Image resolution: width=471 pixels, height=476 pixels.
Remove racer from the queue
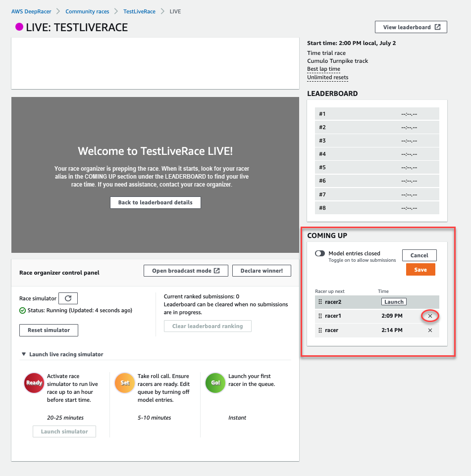click(x=430, y=330)
